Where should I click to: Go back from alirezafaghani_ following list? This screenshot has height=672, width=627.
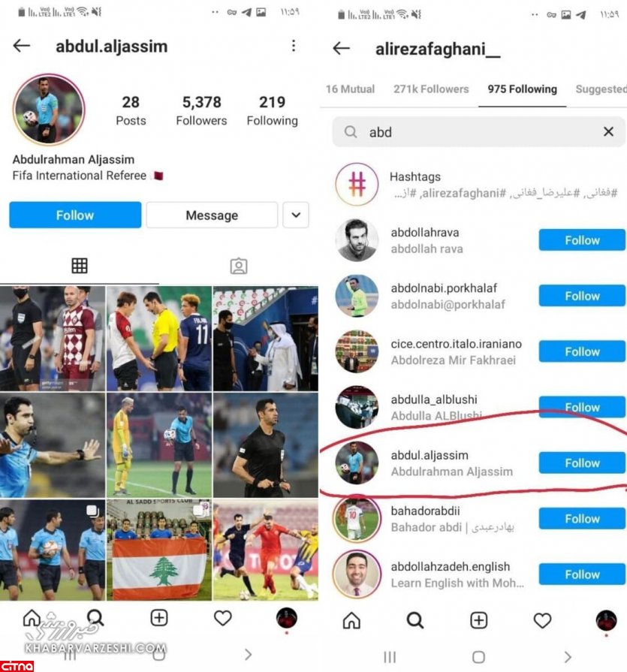pyautogui.click(x=341, y=48)
